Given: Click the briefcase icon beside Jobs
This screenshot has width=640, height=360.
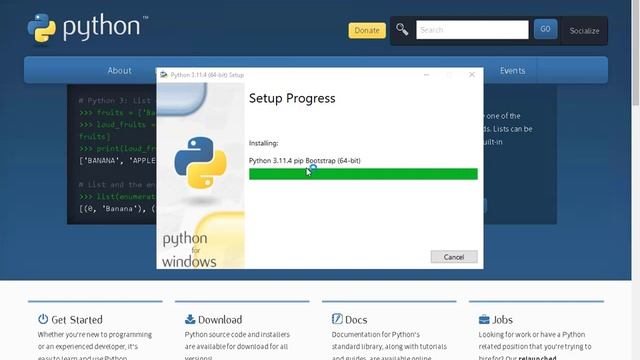Looking at the screenshot, I should click(484, 319).
